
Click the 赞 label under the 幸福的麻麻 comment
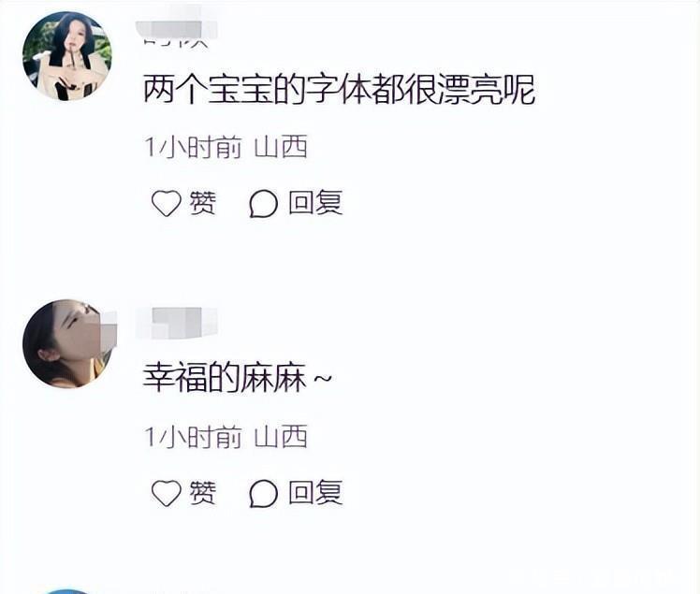(203, 493)
